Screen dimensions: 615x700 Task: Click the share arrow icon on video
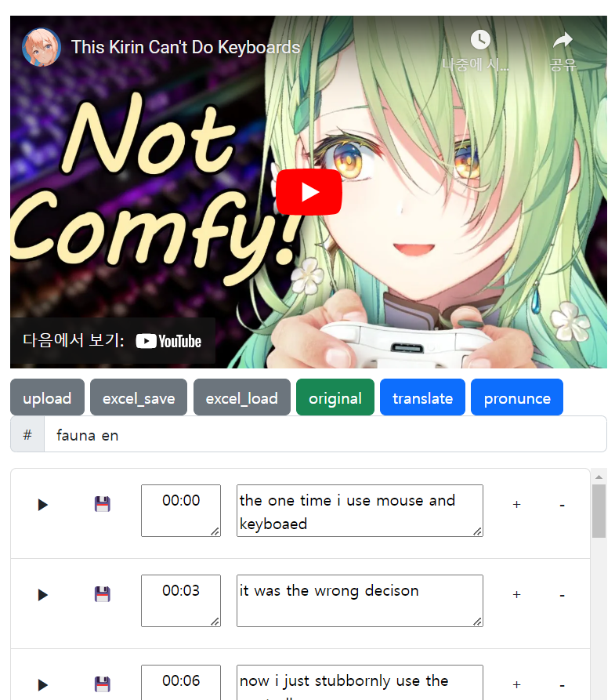(x=563, y=40)
